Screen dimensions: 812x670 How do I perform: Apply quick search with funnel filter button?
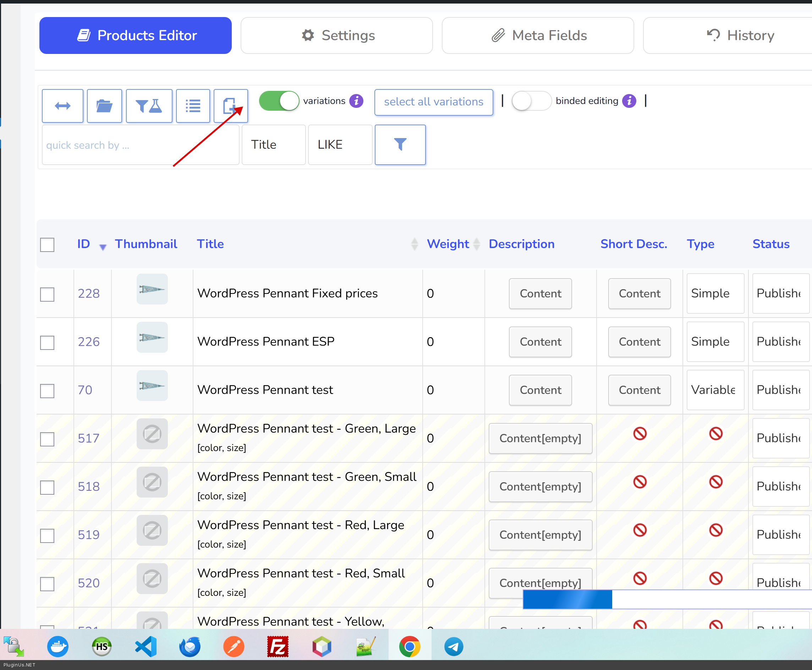coord(400,145)
